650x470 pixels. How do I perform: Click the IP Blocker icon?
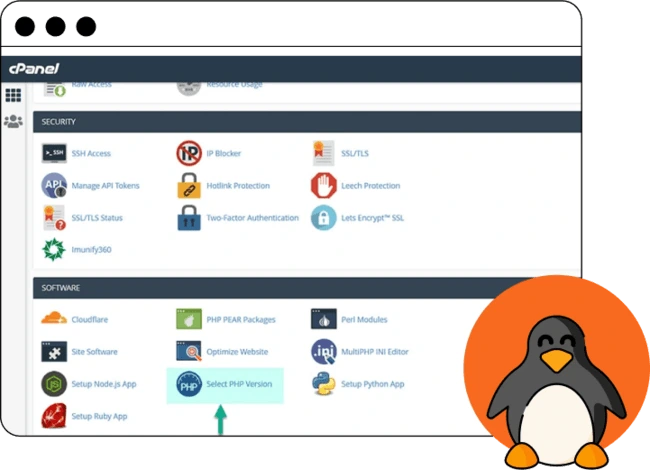tap(189, 153)
